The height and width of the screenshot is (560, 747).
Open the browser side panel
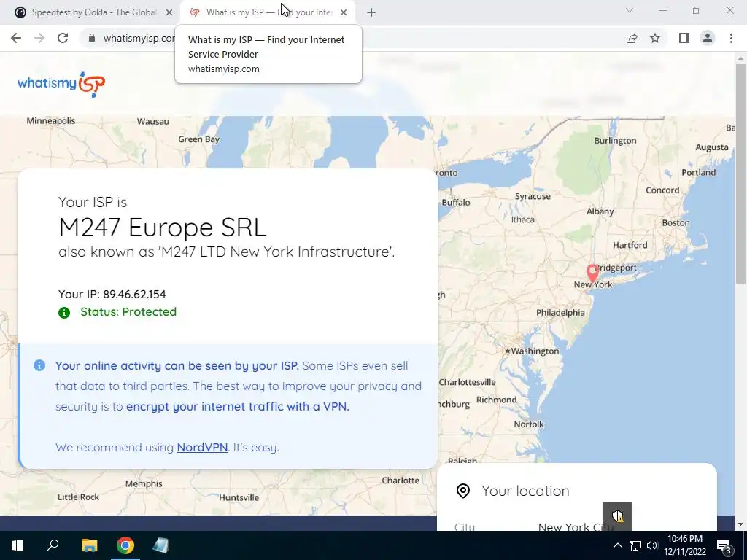click(x=684, y=38)
